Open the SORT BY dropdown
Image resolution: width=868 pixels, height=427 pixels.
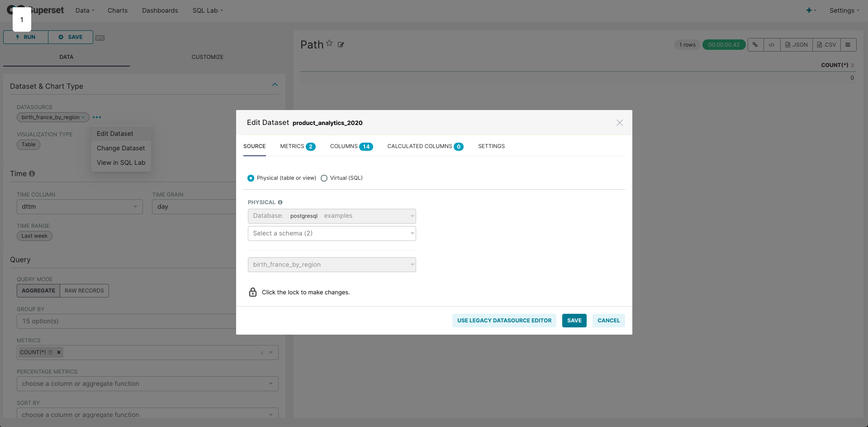pos(147,413)
